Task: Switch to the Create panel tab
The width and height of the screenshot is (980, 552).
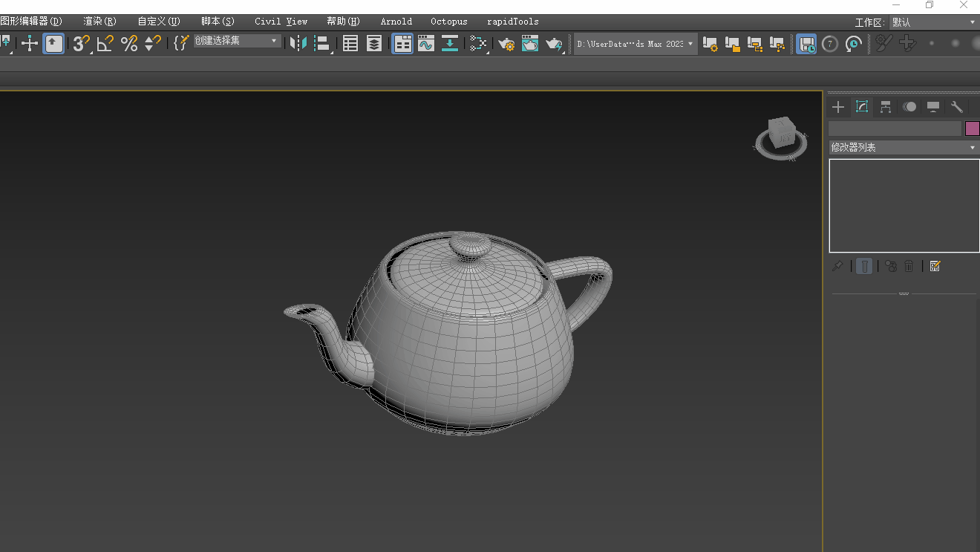Action: point(838,107)
